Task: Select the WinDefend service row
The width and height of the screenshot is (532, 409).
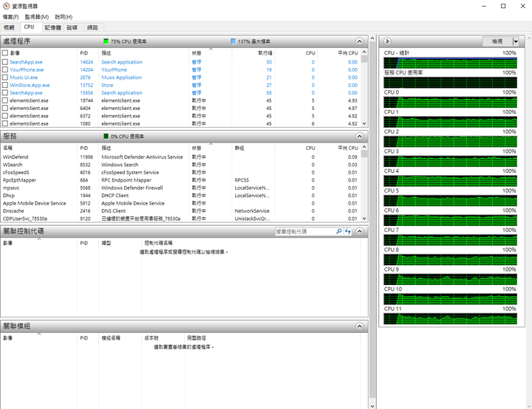Action: pos(180,157)
